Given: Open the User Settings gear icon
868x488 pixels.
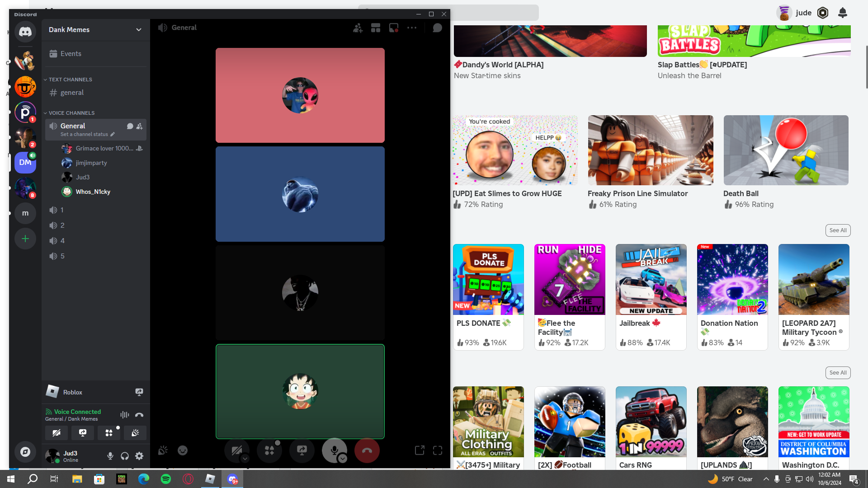Looking at the screenshot, I should click(x=139, y=456).
